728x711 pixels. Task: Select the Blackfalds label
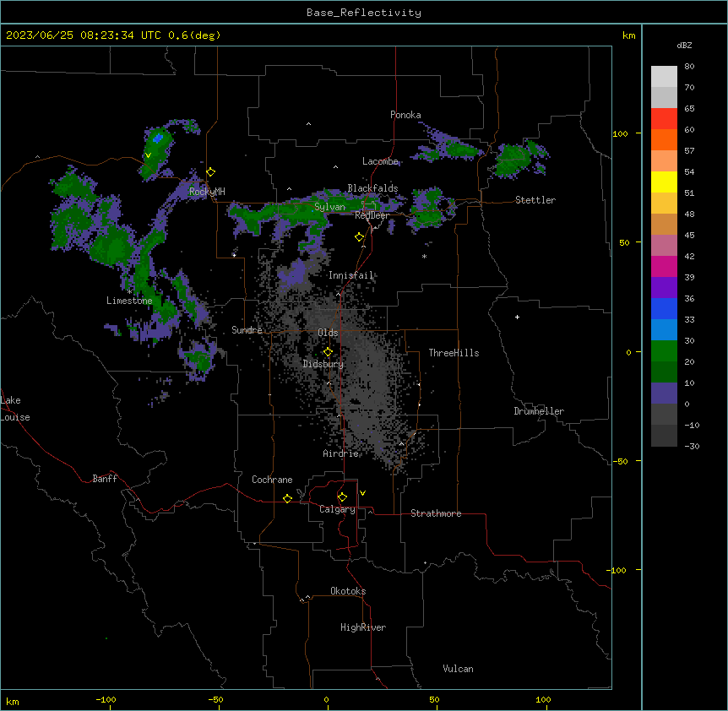[x=372, y=188]
